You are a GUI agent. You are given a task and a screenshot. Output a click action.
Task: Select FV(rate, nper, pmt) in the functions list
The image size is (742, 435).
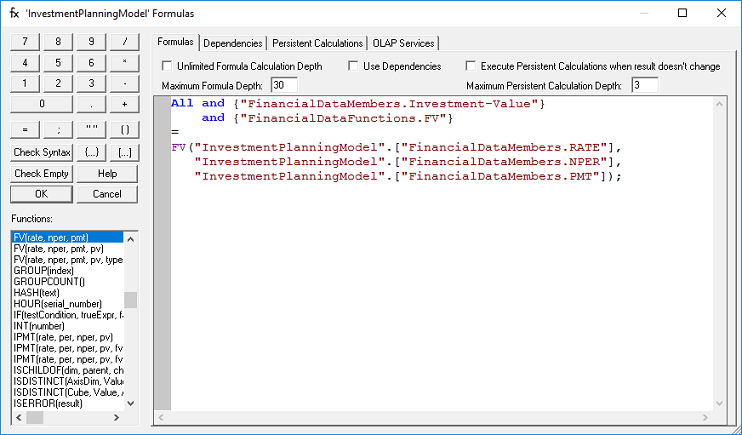[68, 238]
